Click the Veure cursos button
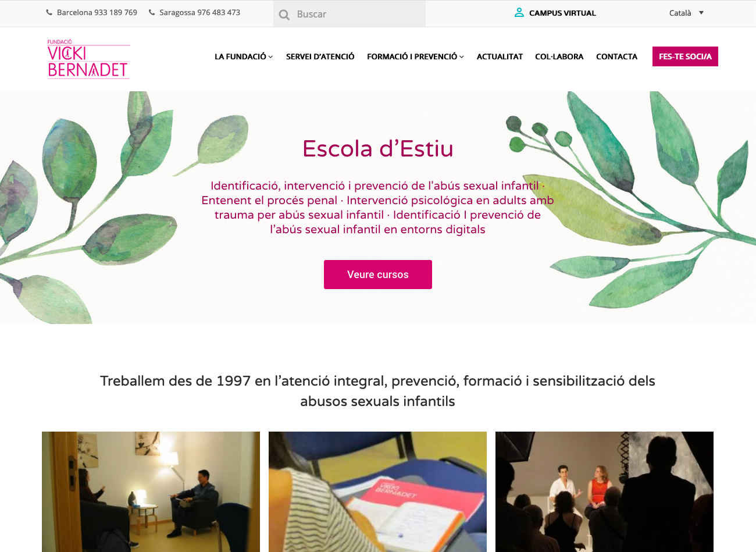 point(378,275)
